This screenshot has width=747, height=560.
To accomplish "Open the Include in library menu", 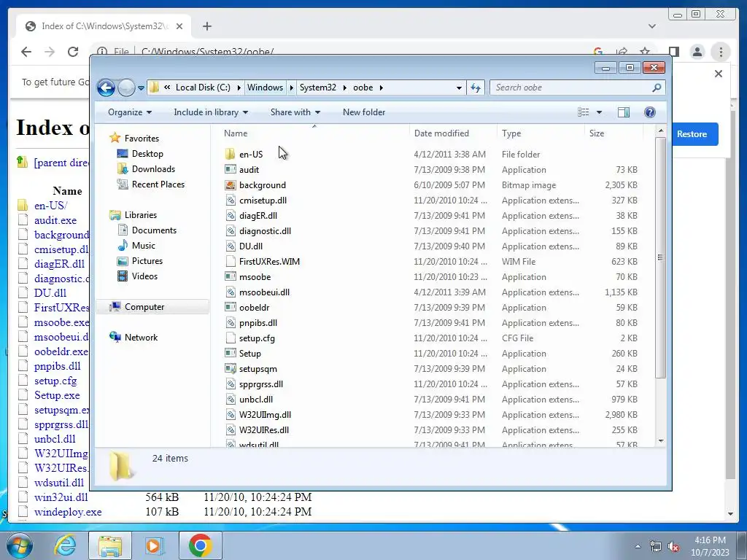I will point(211,112).
